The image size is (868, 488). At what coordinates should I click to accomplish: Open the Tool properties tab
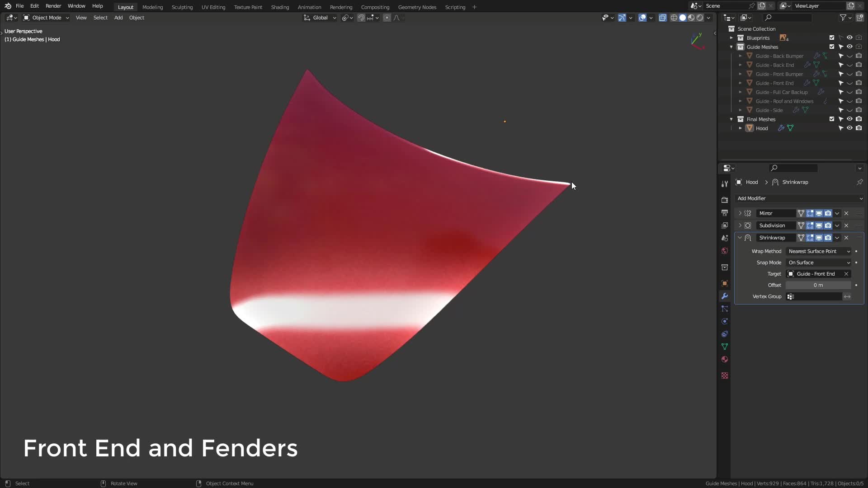point(725,183)
